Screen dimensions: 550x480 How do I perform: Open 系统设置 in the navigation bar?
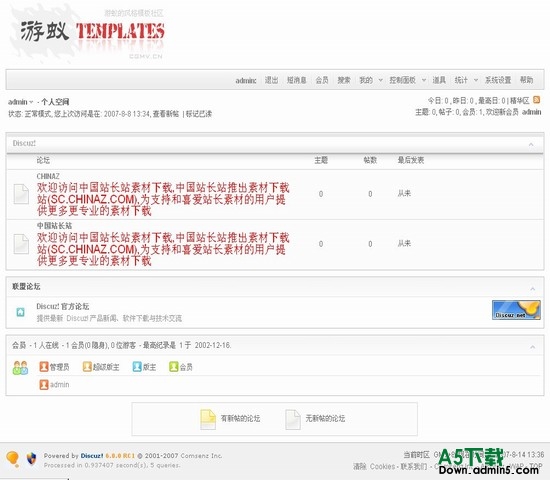pos(498,80)
